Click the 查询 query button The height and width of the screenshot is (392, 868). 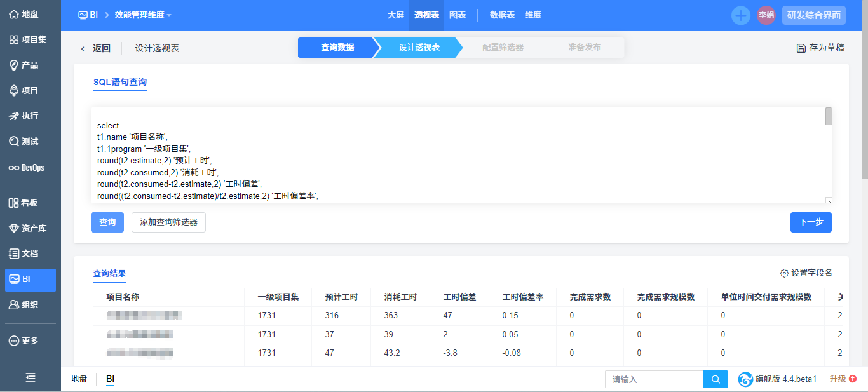tap(107, 222)
